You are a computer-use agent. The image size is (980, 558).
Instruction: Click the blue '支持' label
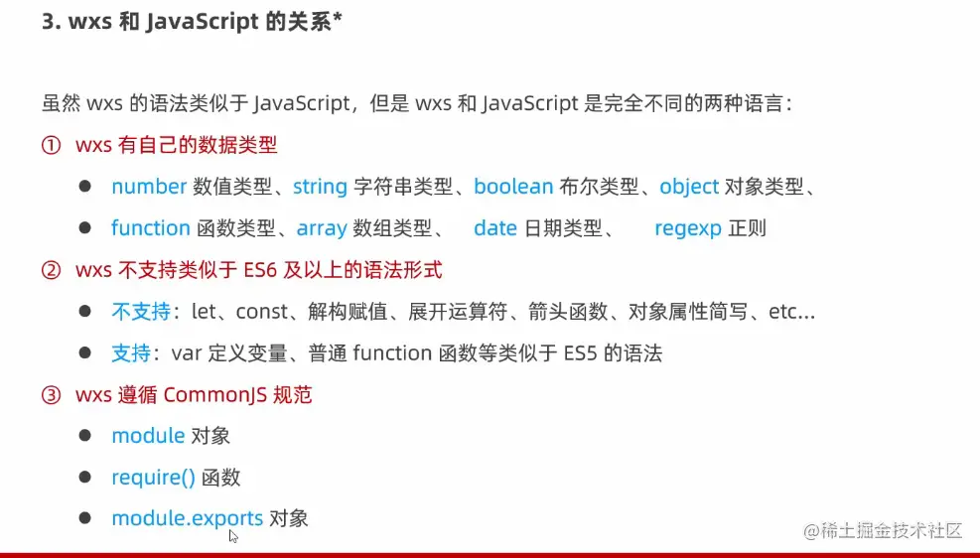pos(131,353)
